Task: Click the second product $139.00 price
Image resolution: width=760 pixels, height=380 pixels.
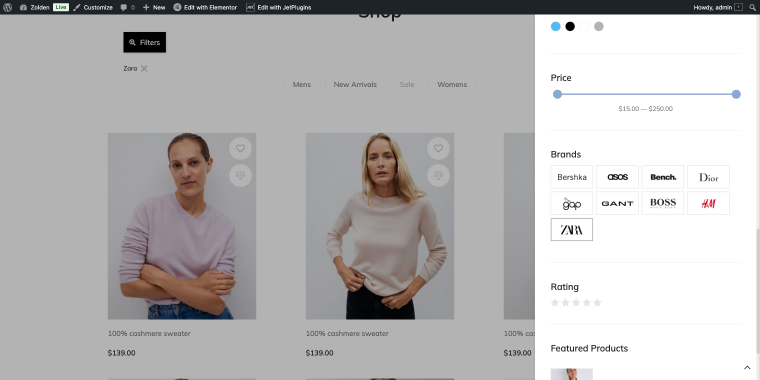Action: click(319, 353)
